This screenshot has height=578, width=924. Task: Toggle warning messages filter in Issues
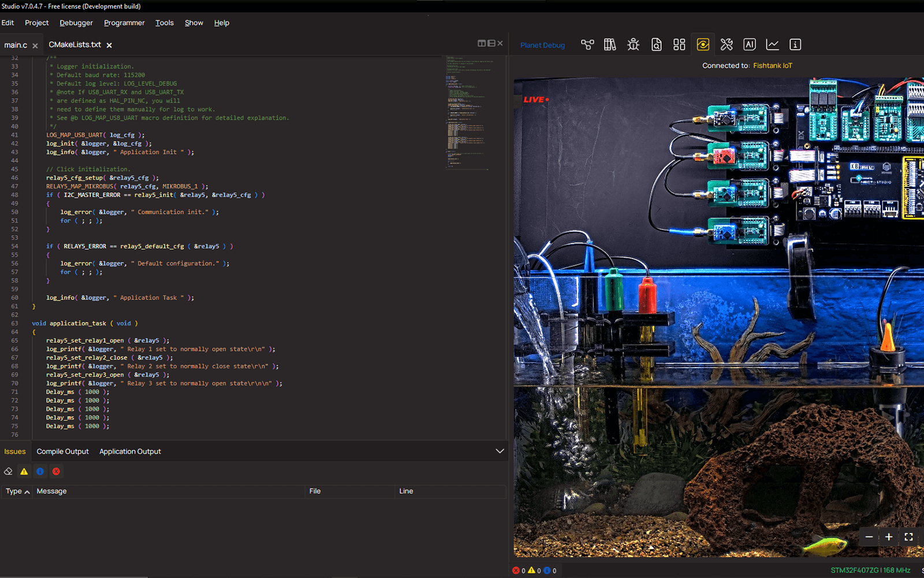24,472
